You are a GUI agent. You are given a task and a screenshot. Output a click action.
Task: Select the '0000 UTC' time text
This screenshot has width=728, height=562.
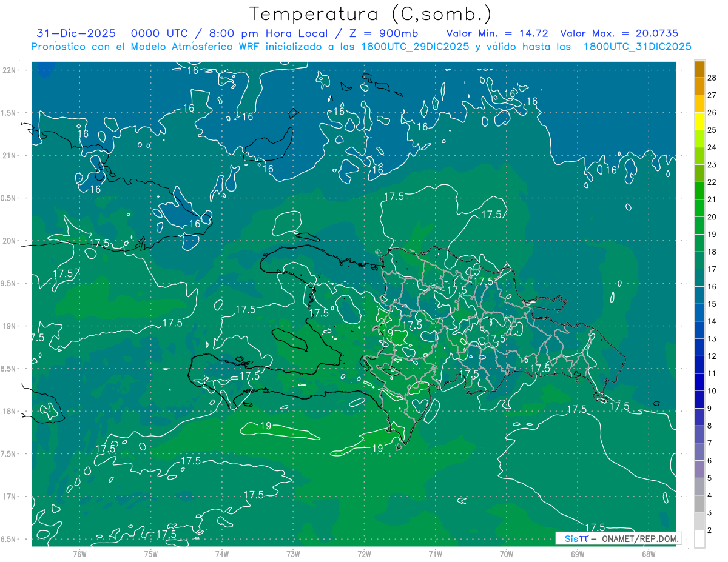(x=161, y=33)
